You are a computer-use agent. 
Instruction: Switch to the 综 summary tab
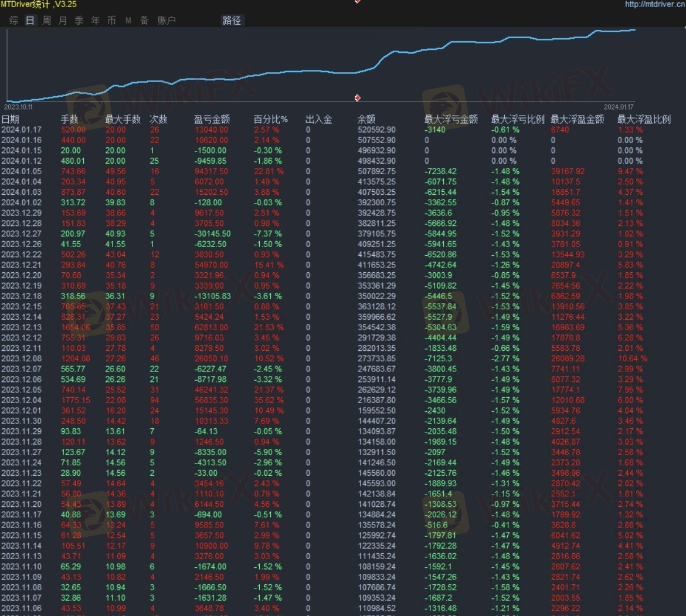coord(14,21)
